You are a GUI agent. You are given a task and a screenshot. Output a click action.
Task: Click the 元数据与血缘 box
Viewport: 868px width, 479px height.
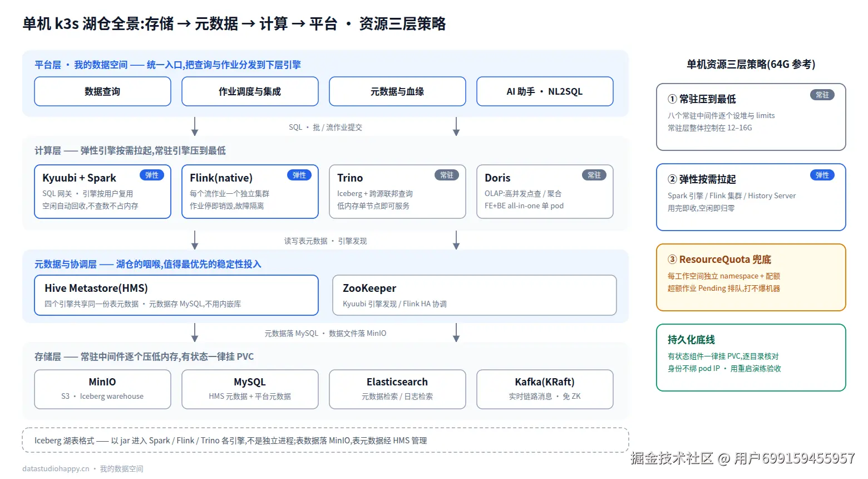397,91
